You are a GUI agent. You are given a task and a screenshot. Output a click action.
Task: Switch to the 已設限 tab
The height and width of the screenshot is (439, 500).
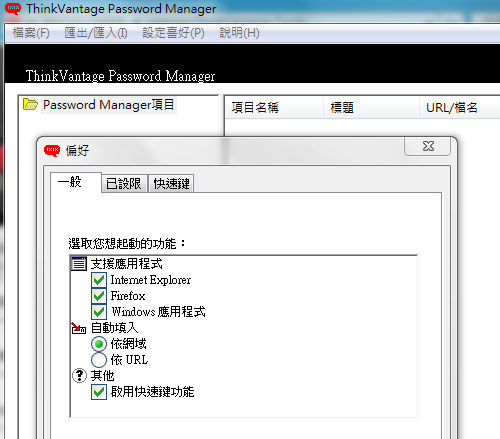(x=124, y=184)
